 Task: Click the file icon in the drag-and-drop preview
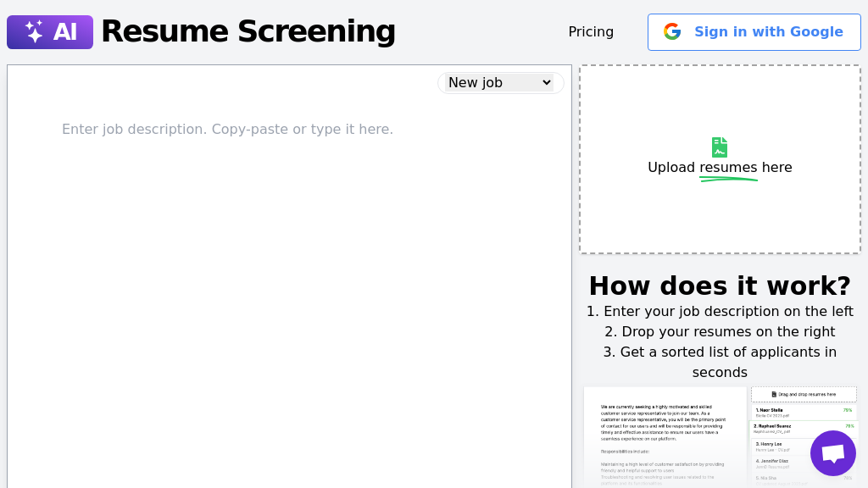pyautogui.click(x=774, y=394)
